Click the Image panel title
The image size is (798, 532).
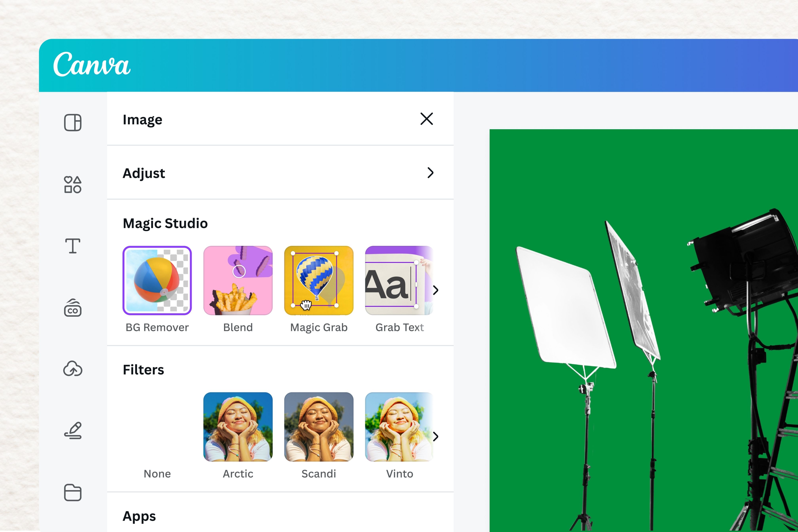[142, 120]
